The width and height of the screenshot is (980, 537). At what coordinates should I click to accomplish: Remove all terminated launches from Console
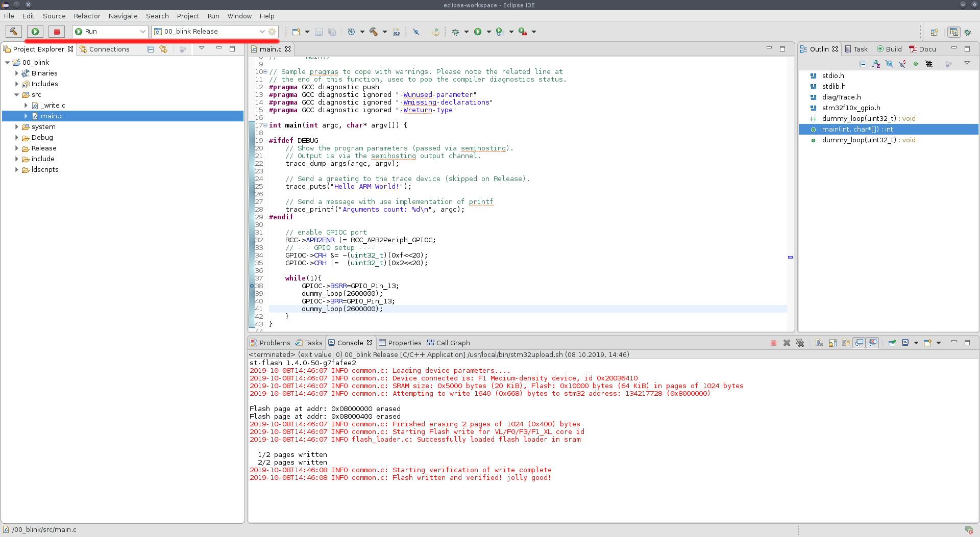[800, 343]
